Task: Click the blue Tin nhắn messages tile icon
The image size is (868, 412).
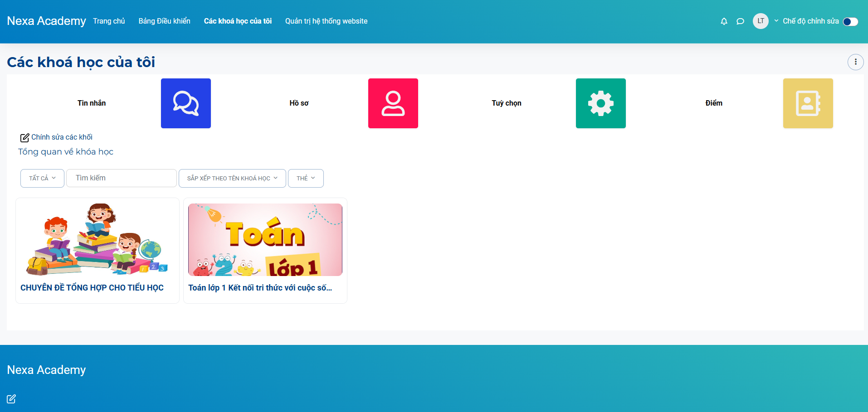Action: 186,103
